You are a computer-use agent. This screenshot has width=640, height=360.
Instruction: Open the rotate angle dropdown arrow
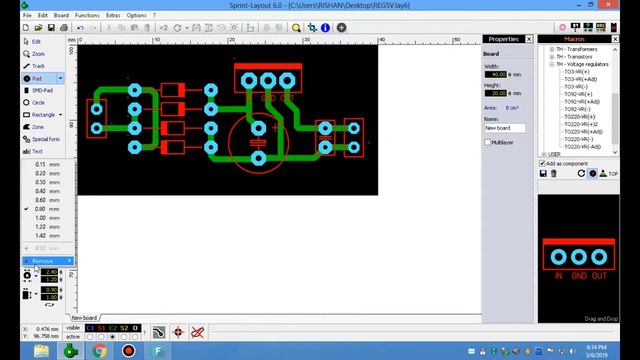187,28
